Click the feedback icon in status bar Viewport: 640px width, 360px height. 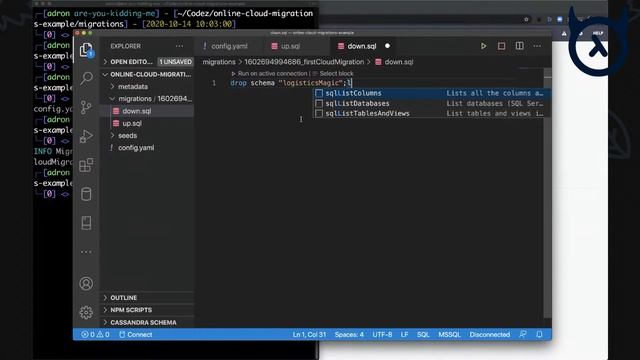coord(522,334)
